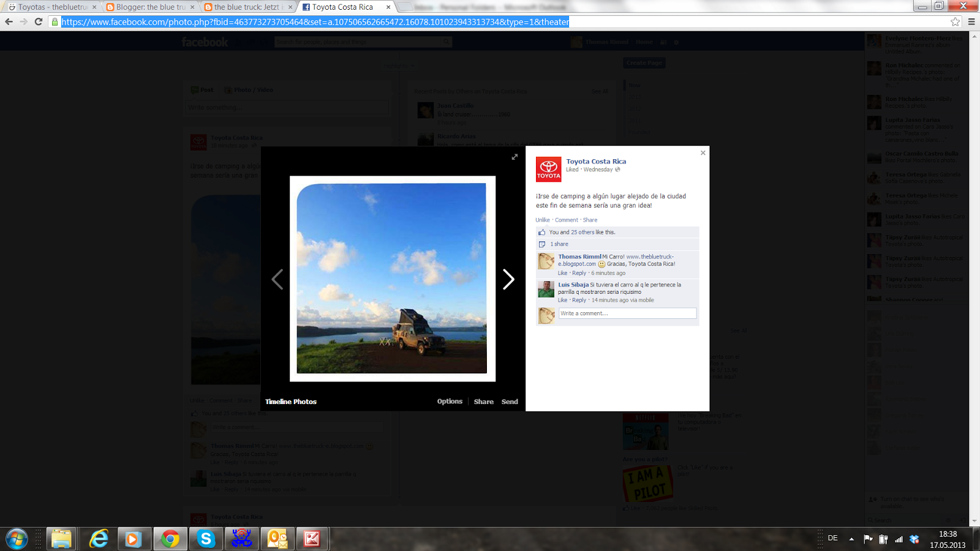Reply to Luis Sibaja's comment
The width and height of the screenshot is (980, 551).
579,300
